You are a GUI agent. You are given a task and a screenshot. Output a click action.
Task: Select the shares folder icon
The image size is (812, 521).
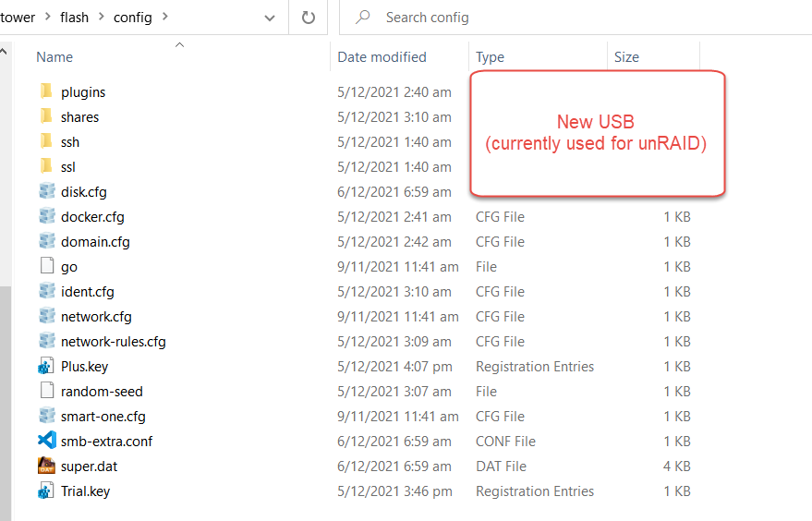46,116
